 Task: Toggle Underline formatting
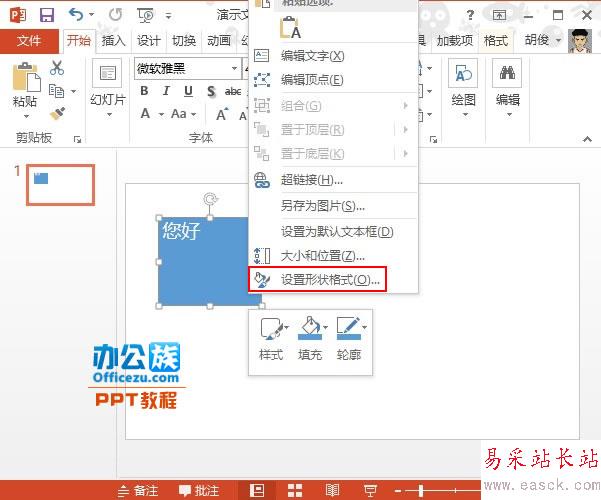188,91
